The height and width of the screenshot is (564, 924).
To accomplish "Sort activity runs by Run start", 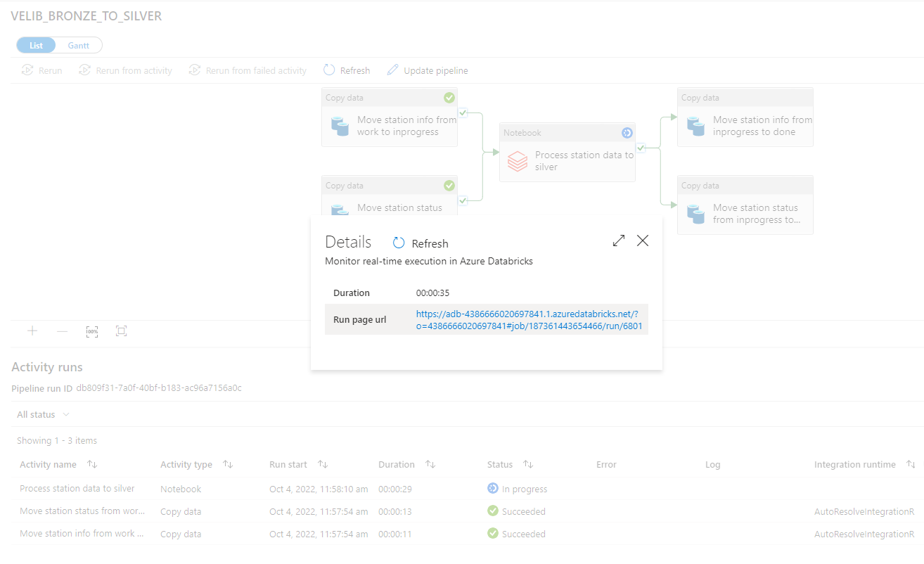I will 323,465.
